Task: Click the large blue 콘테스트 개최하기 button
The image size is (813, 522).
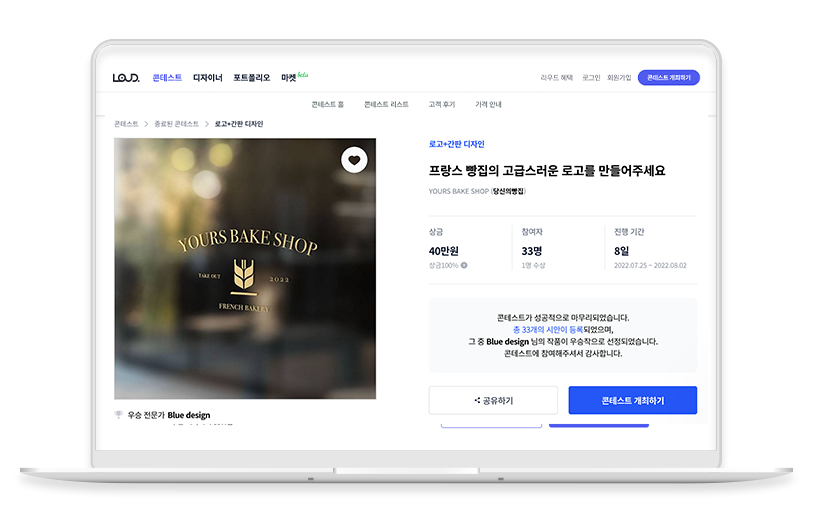Action: [x=633, y=400]
